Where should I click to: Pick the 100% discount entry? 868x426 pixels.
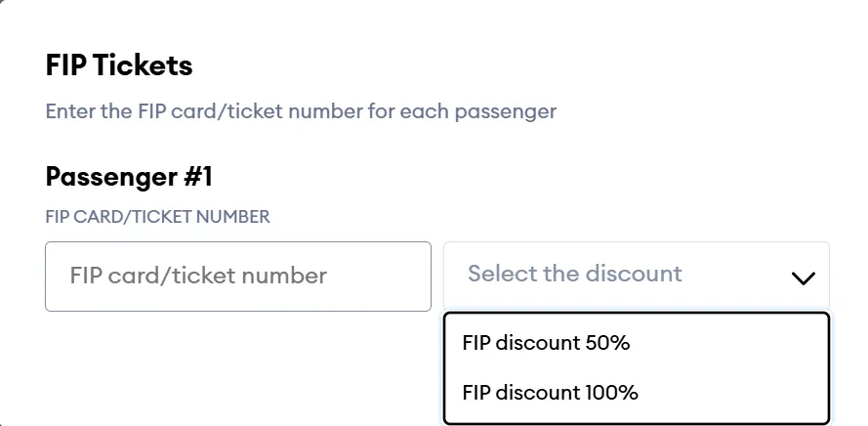[550, 393]
